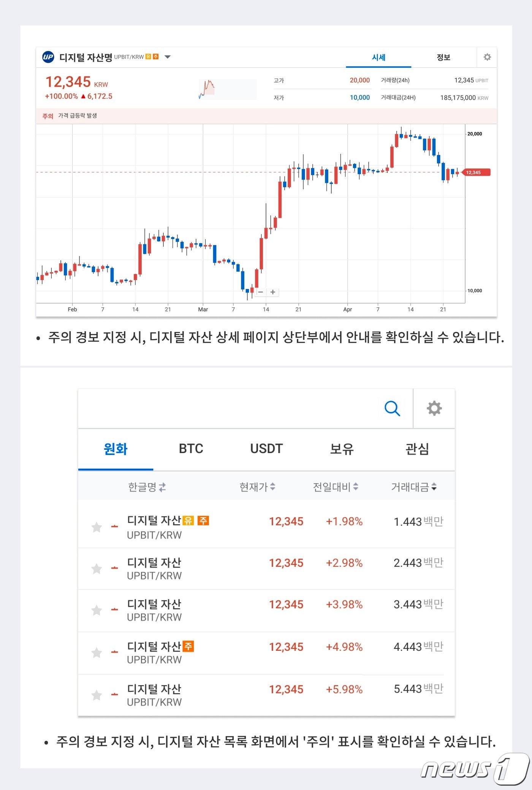Zoom out of the chart with the minus button
Screen dimensions: 532x790
click(261, 292)
